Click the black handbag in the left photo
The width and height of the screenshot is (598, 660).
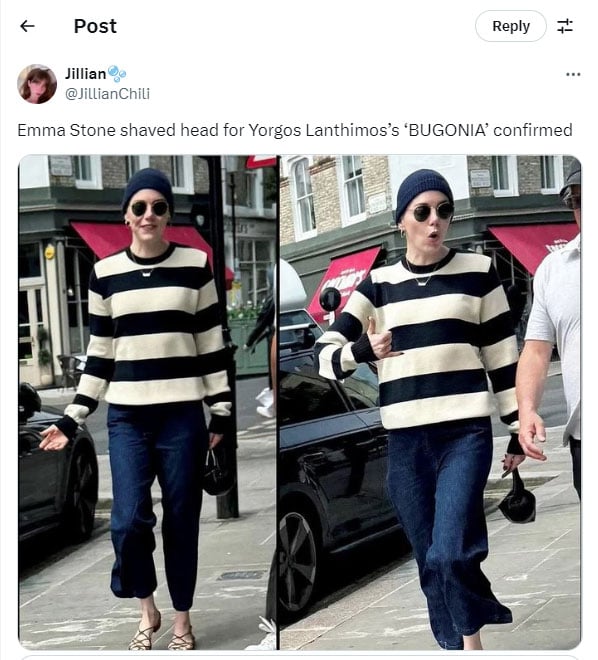tap(217, 475)
